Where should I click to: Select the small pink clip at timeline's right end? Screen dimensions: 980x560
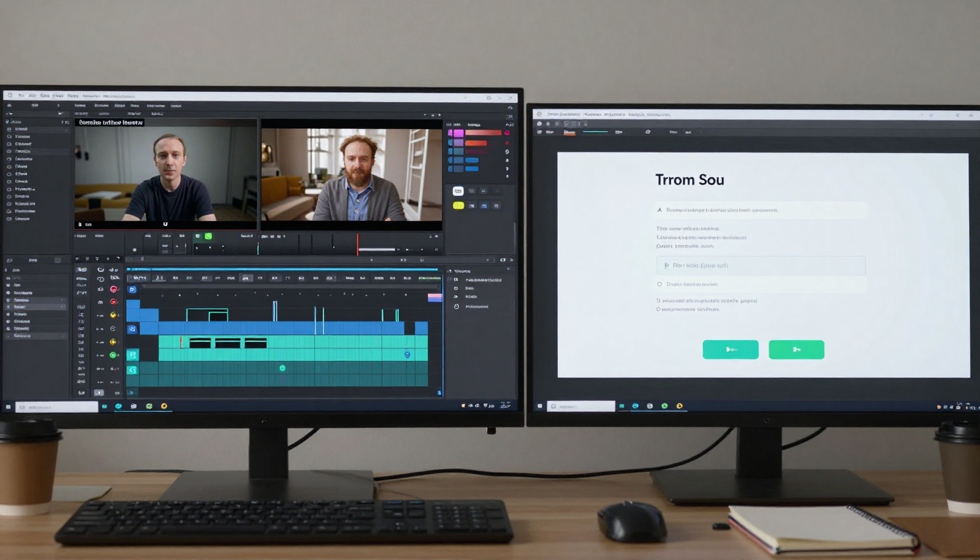[x=435, y=297]
